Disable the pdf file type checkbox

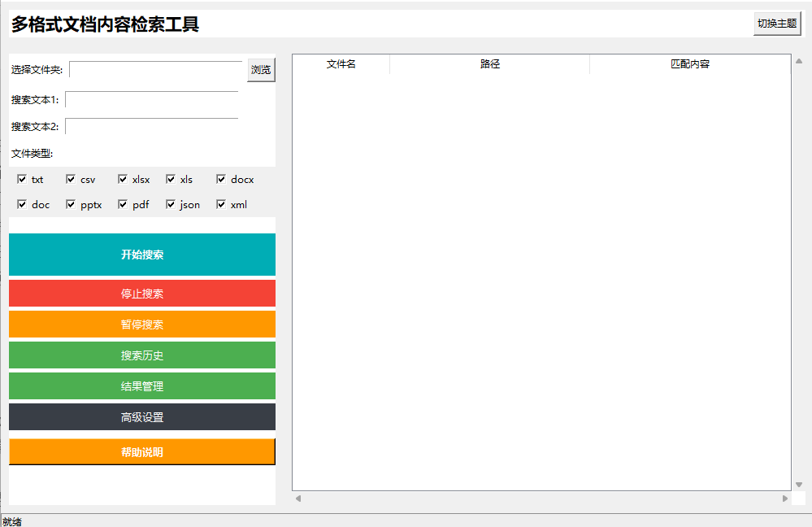123,204
